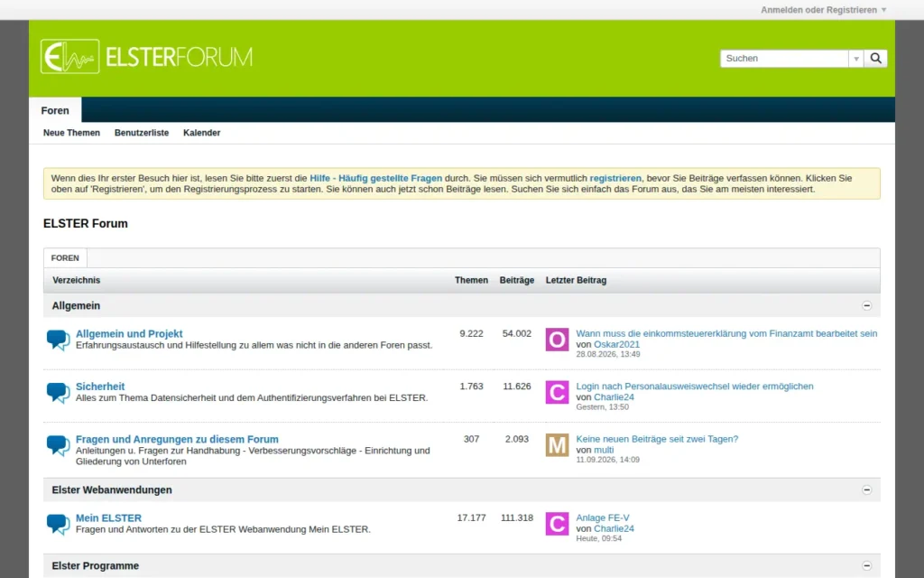Click the Elster Programme heading

tap(96, 565)
